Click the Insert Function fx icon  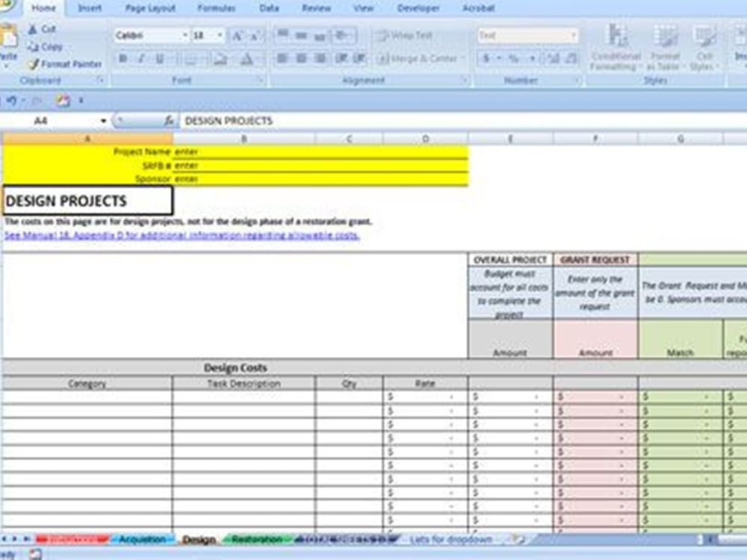169,121
